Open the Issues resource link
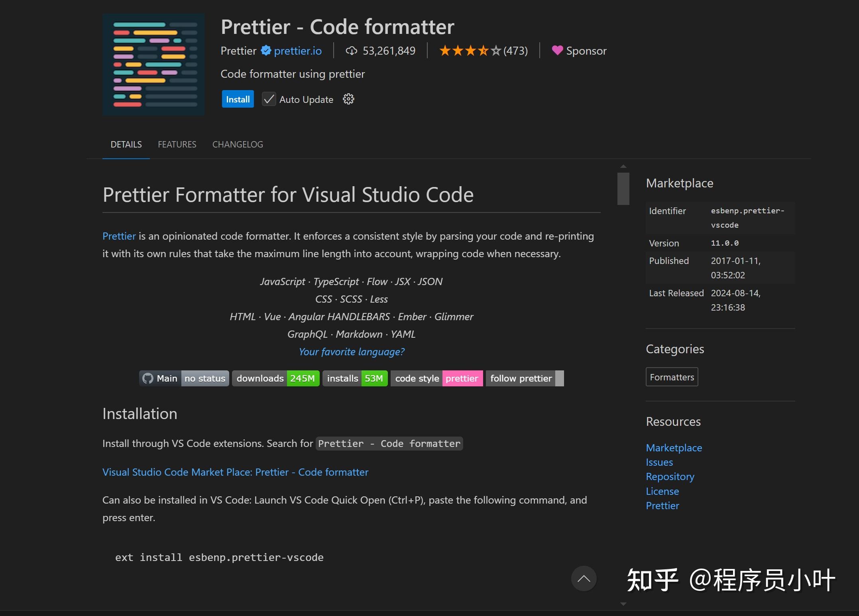 point(659,462)
